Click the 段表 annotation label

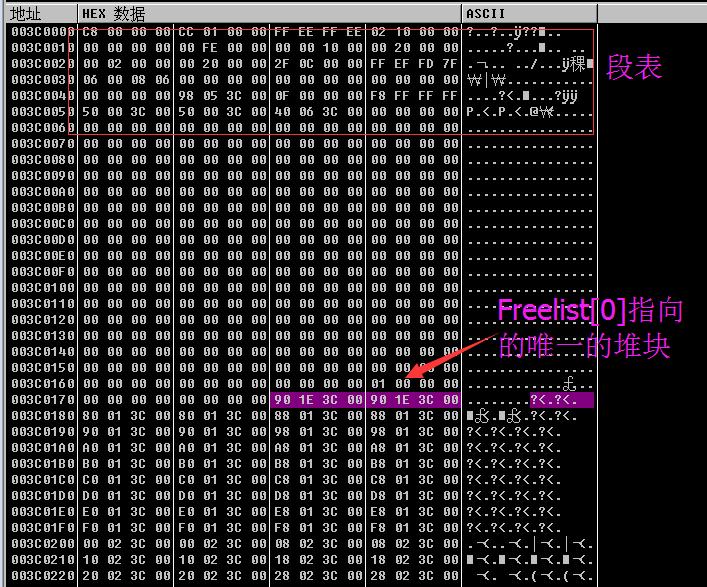tap(634, 67)
